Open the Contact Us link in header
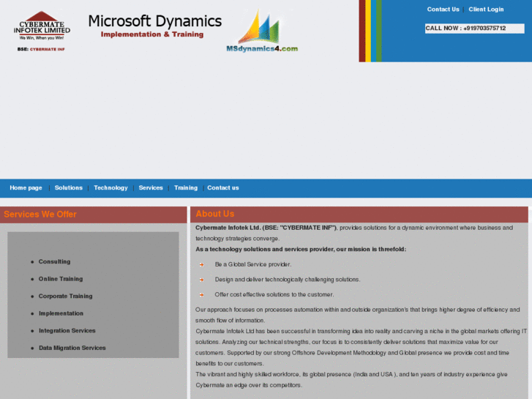 click(x=443, y=10)
